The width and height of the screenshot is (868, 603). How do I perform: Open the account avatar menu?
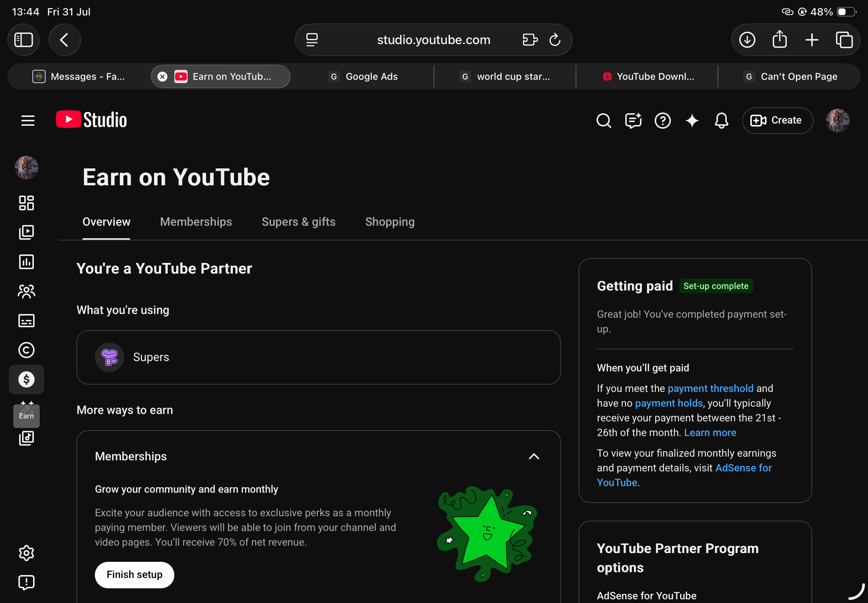837,121
